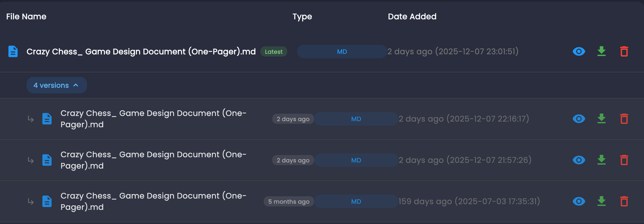
Task: Click the chevron on 4 versions button
Action: tap(76, 85)
